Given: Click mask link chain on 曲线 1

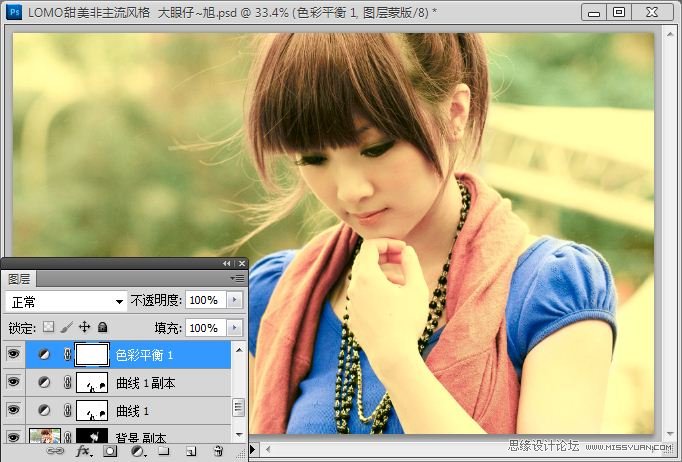Looking at the screenshot, I should (67, 410).
